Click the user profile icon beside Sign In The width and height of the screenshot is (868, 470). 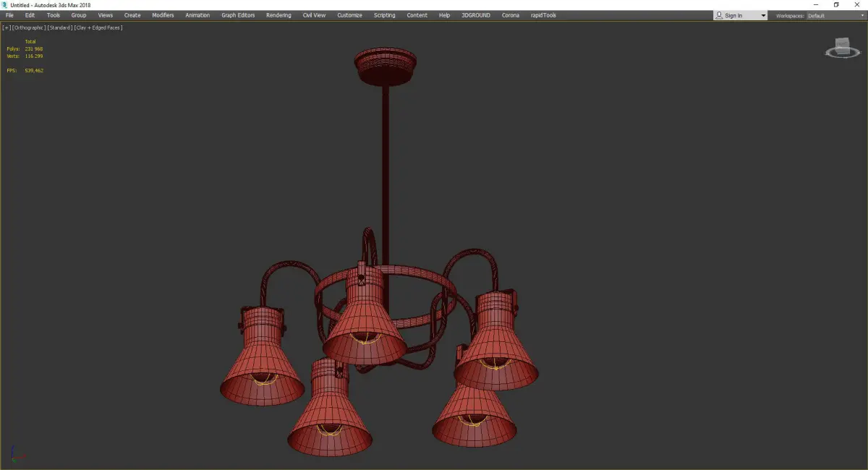(x=719, y=15)
